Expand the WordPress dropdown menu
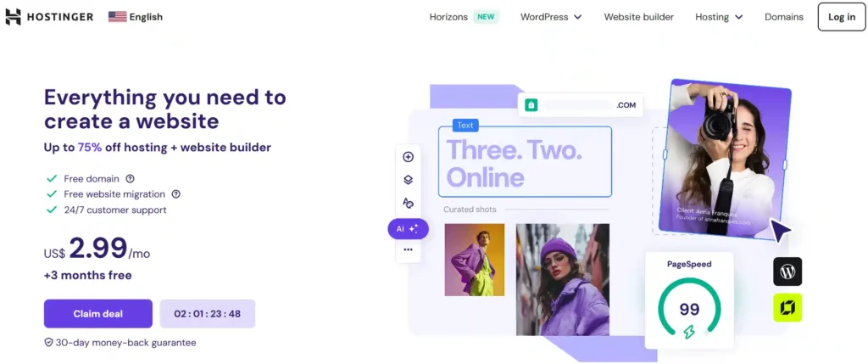Image resolution: width=868 pixels, height=364 pixels. coord(551,17)
